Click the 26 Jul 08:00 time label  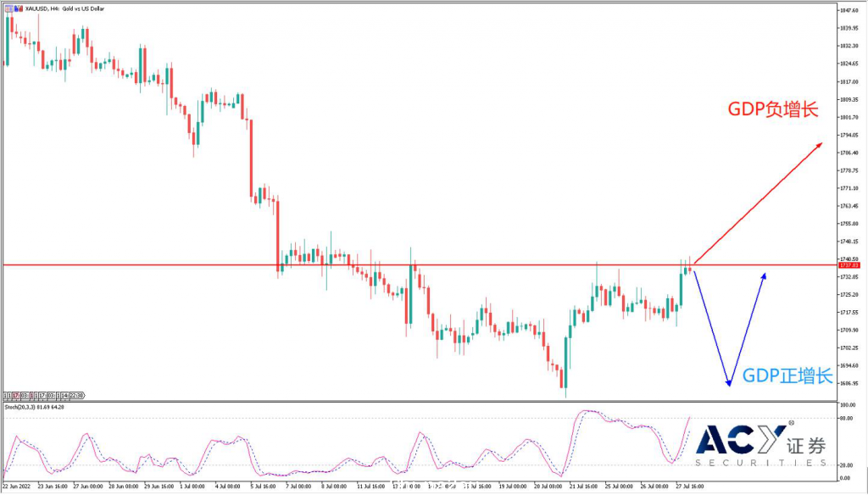pyautogui.click(x=655, y=487)
